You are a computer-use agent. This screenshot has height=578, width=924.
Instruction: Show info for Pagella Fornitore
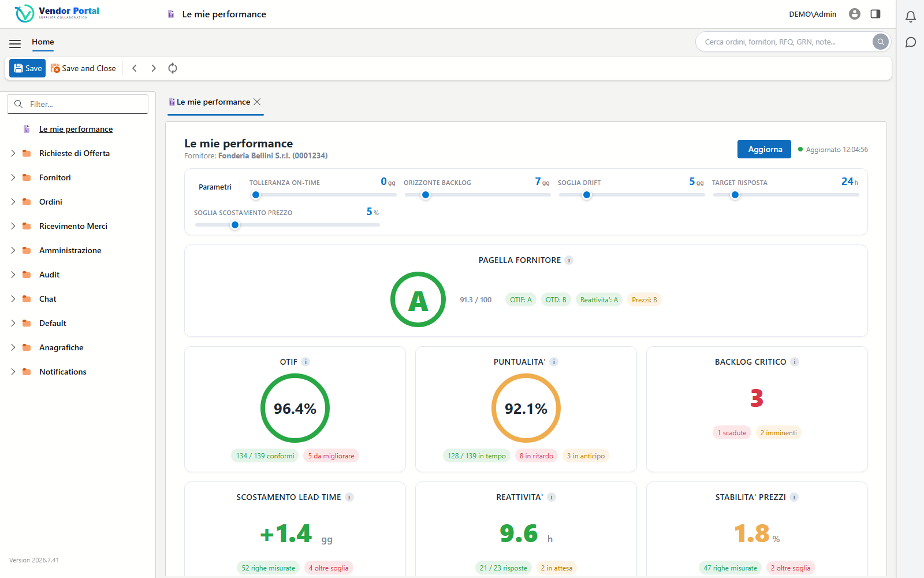click(569, 260)
